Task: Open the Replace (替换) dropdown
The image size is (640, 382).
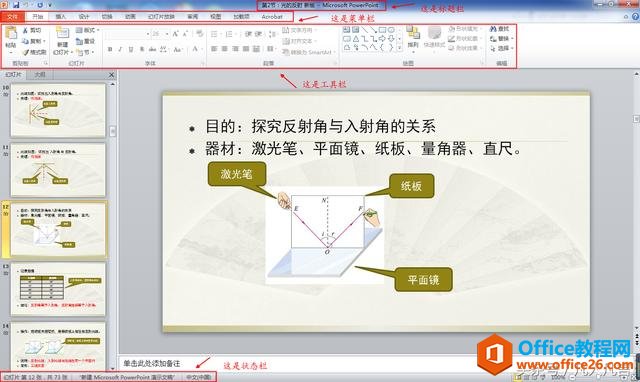Action: 501,39
